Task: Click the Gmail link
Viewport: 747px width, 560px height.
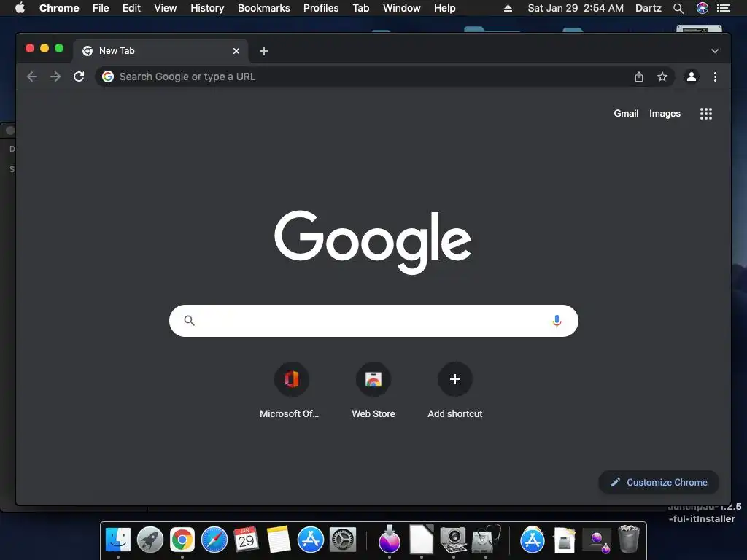Action: coord(626,113)
